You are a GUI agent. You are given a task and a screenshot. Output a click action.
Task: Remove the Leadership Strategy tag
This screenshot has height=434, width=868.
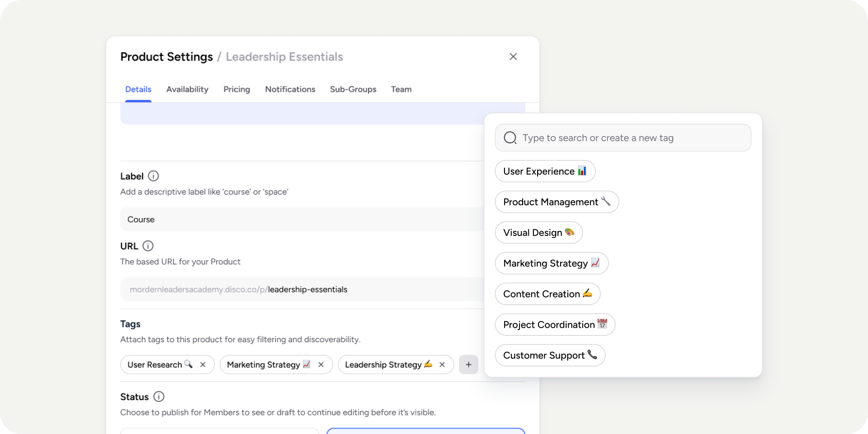coord(442,364)
